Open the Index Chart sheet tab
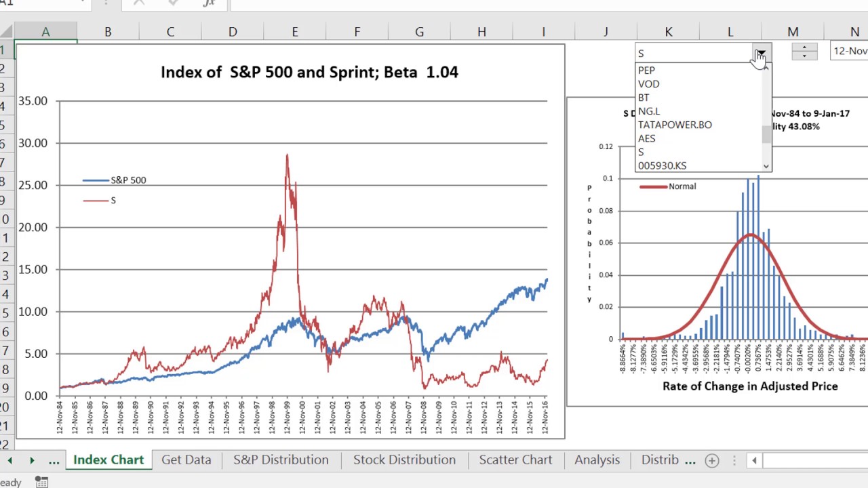Viewport: 868px width, 488px height. [108, 460]
